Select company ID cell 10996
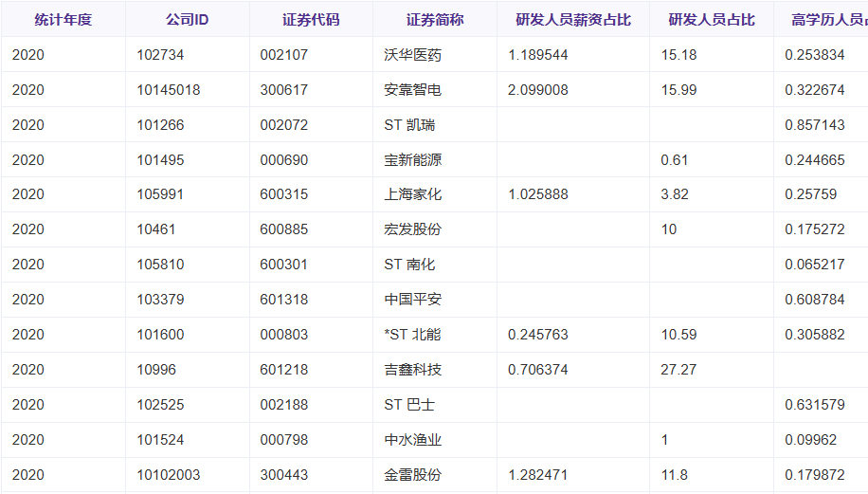The height and width of the screenshot is (494, 868). point(187,370)
